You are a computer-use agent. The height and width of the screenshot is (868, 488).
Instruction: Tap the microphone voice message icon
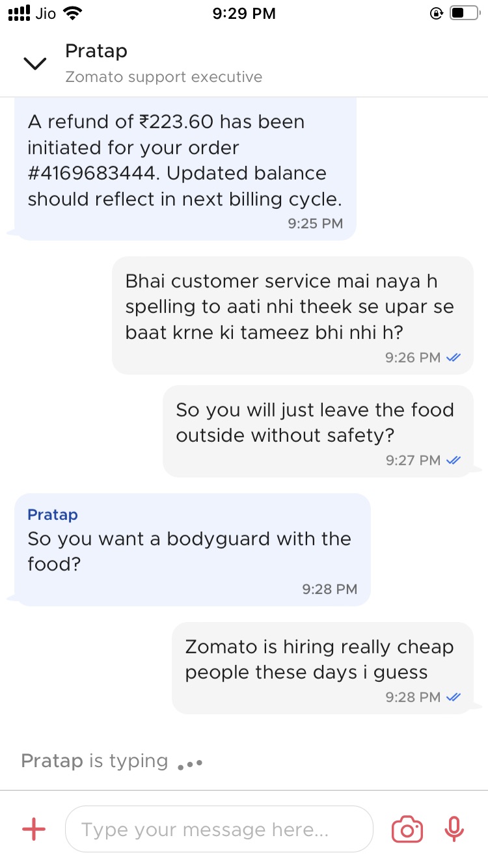[x=454, y=829]
